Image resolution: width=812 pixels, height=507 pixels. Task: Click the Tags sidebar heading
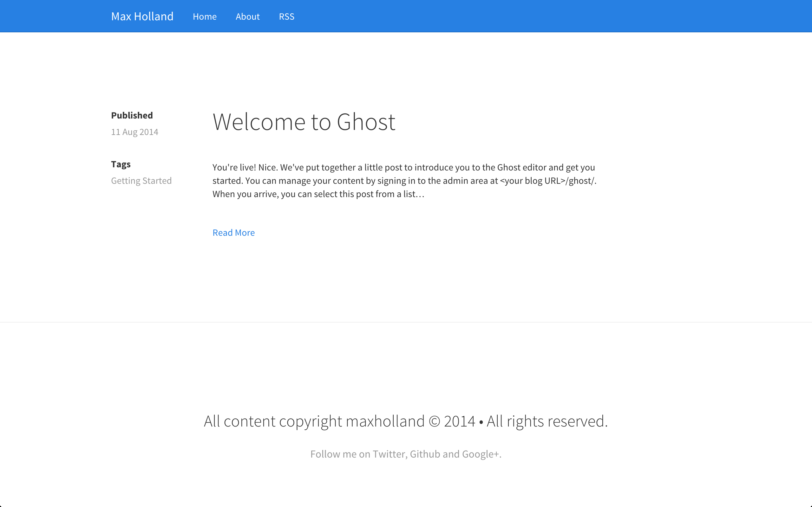121,164
